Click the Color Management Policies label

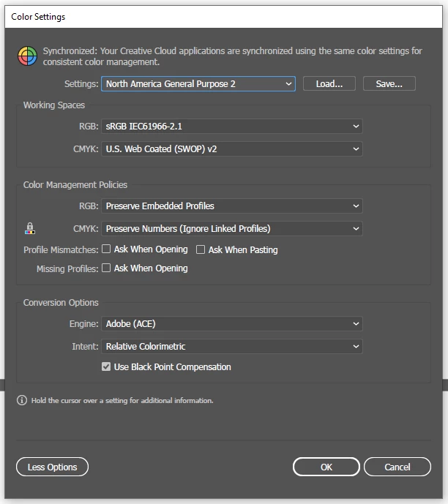(75, 185)
